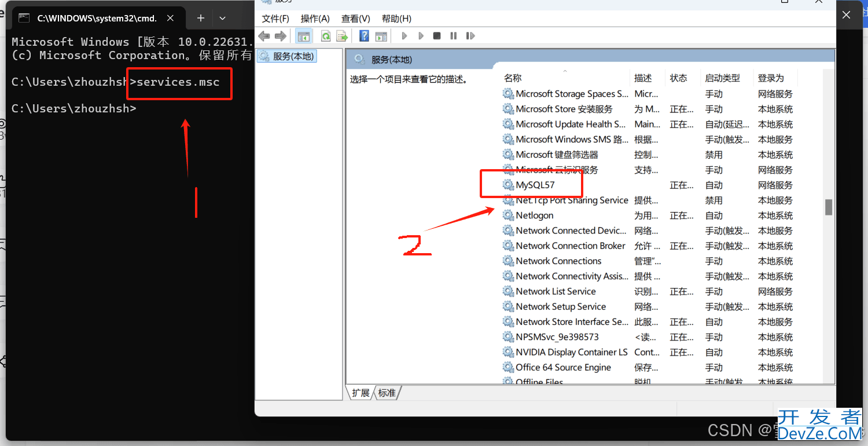This screenshot has width=868, height=446.
Task: Click gear icon beside Network Connections
Action: point(508,261)
